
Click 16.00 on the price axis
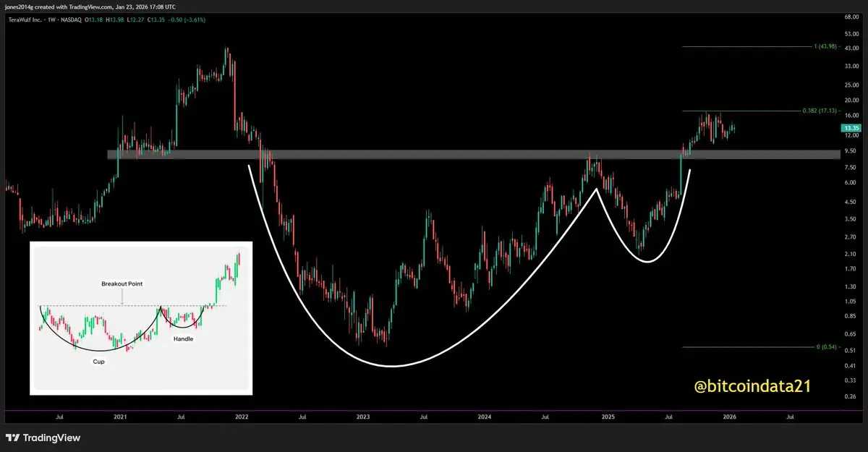tap(851, 116)
